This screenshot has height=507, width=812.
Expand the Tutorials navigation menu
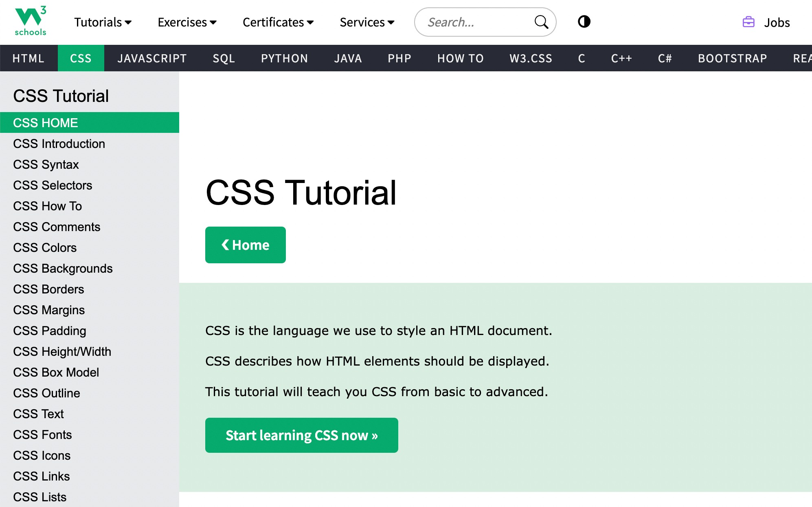point(103,22)
